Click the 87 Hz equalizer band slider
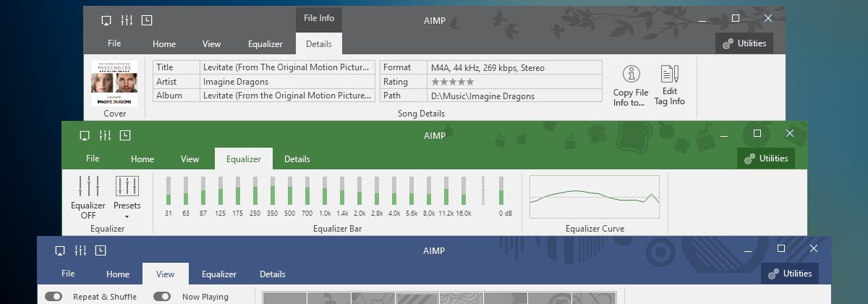 click(x=203, y=190)
